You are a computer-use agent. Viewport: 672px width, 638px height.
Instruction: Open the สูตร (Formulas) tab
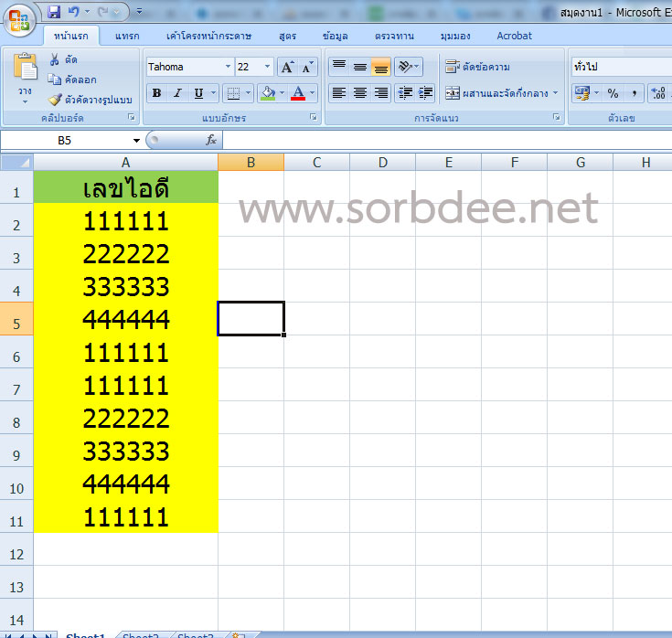288,36
